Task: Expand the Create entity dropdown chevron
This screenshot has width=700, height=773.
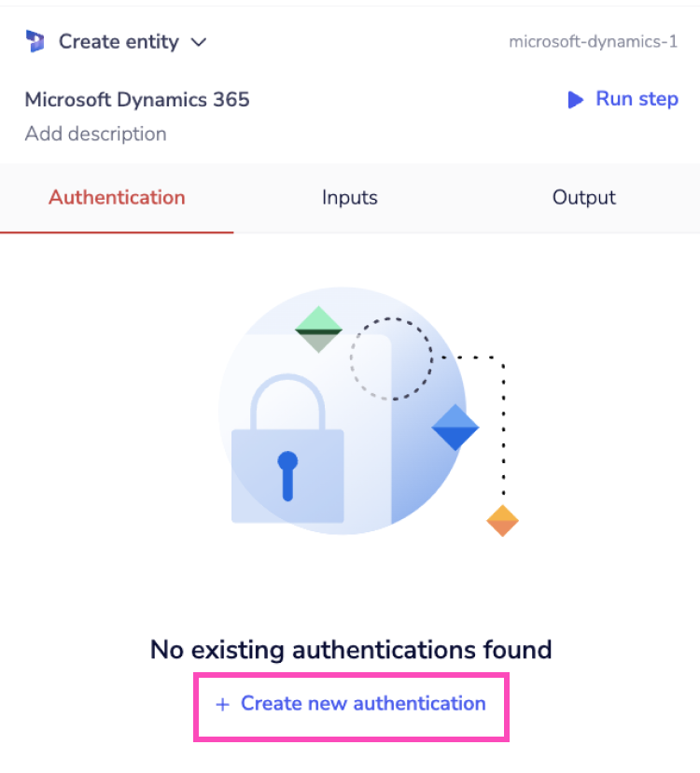Action: coord(198,42)
